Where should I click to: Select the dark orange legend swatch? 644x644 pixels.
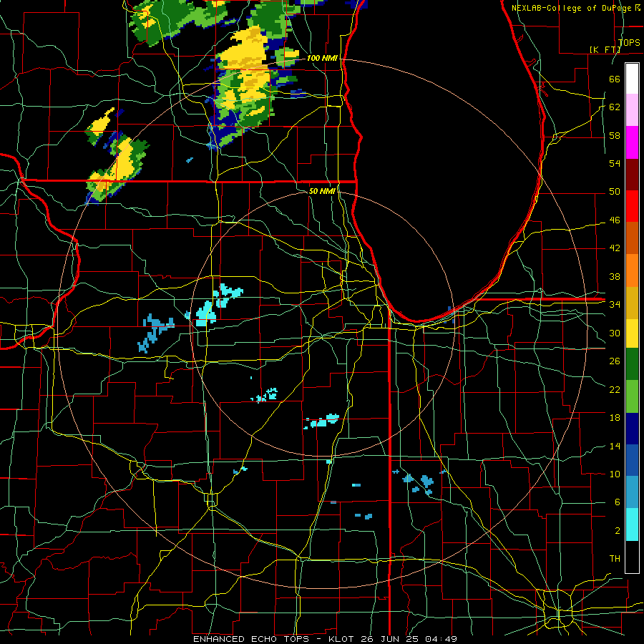[632, 238]
